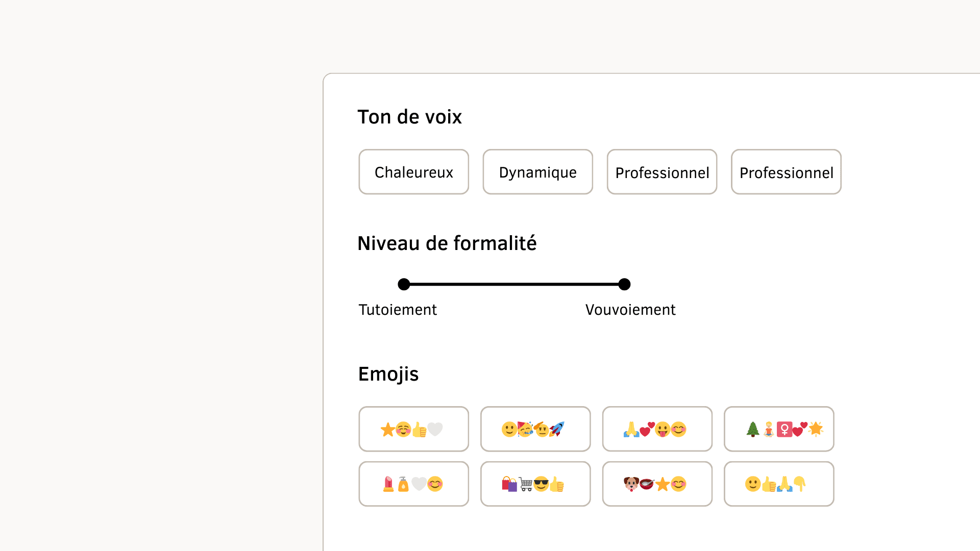980x551 pixels.
Task: Click the right formality slider handle
Action: click(x=624, y=284)
